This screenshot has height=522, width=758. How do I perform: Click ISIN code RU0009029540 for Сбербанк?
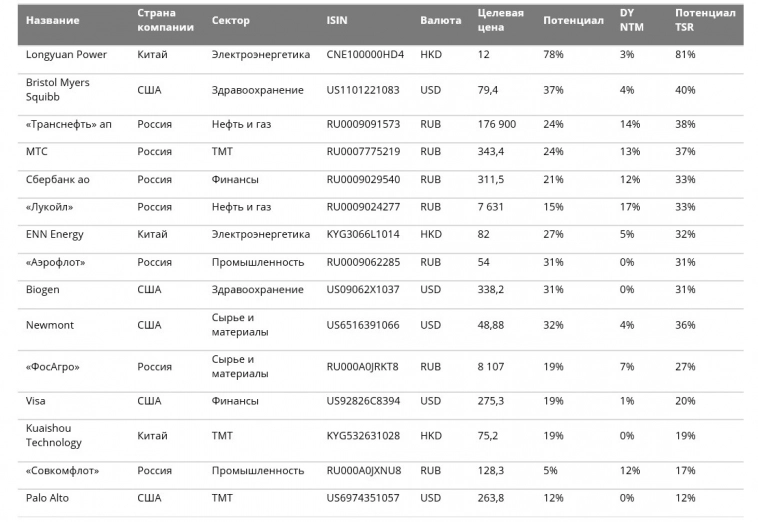point(363,179)
